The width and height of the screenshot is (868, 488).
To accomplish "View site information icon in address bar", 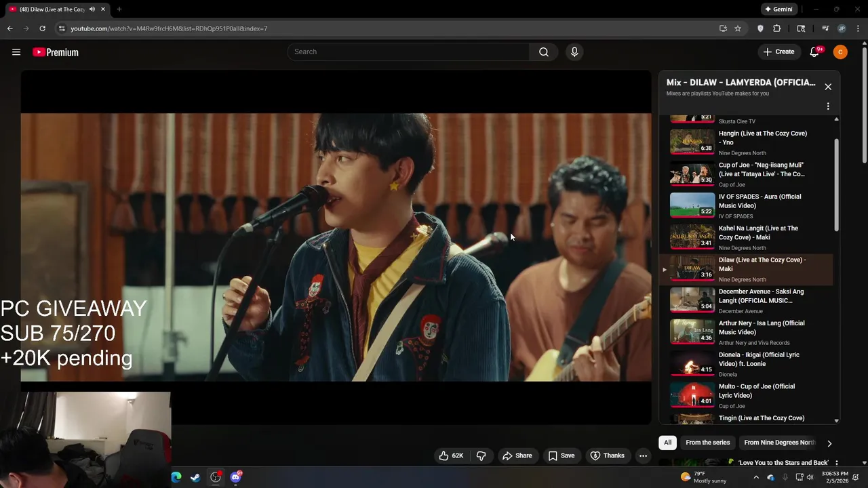I will click(62, 28).
